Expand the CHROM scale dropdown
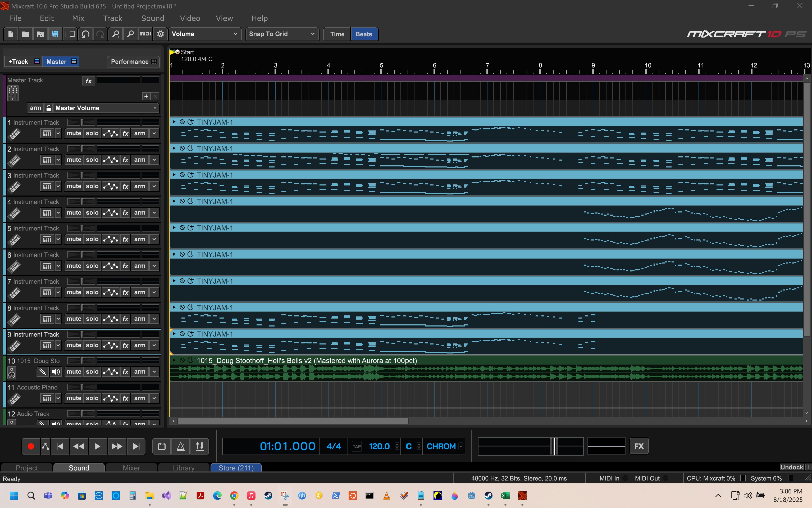The width and height of the screenshot is (812, 508). point(461,446)
